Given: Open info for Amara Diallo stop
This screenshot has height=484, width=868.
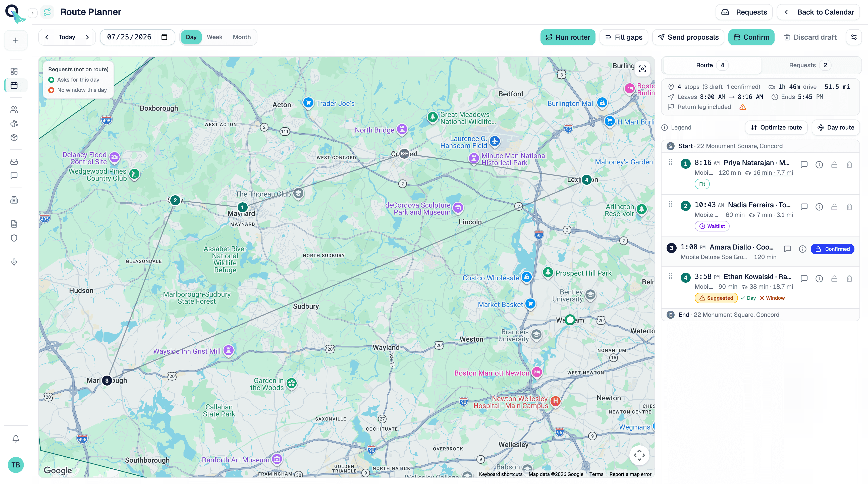Looking at the screenshot, I should coord(803,249).
